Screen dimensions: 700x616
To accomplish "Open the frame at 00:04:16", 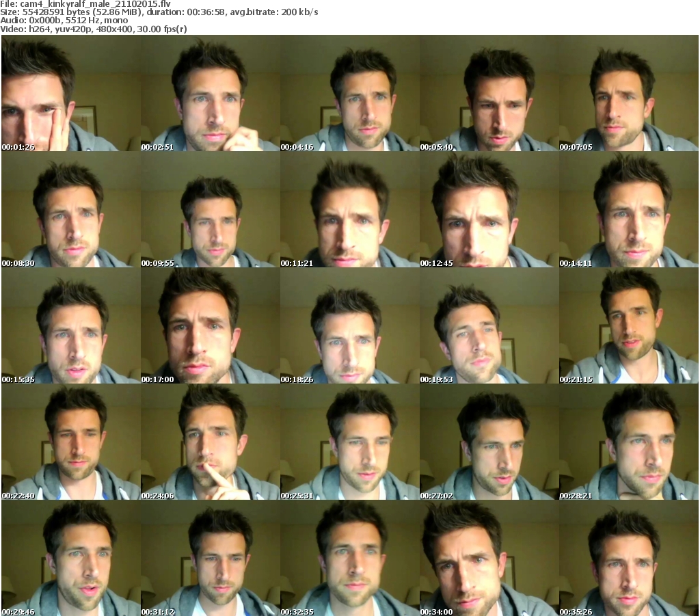I will (349, 93).
